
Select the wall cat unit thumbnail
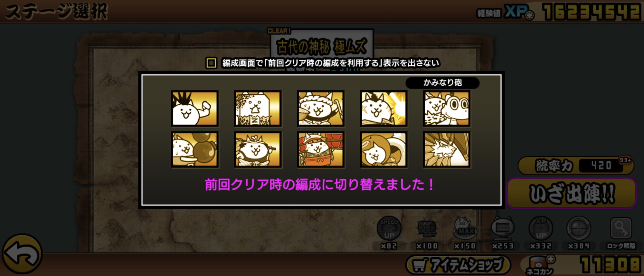[258, 109]
